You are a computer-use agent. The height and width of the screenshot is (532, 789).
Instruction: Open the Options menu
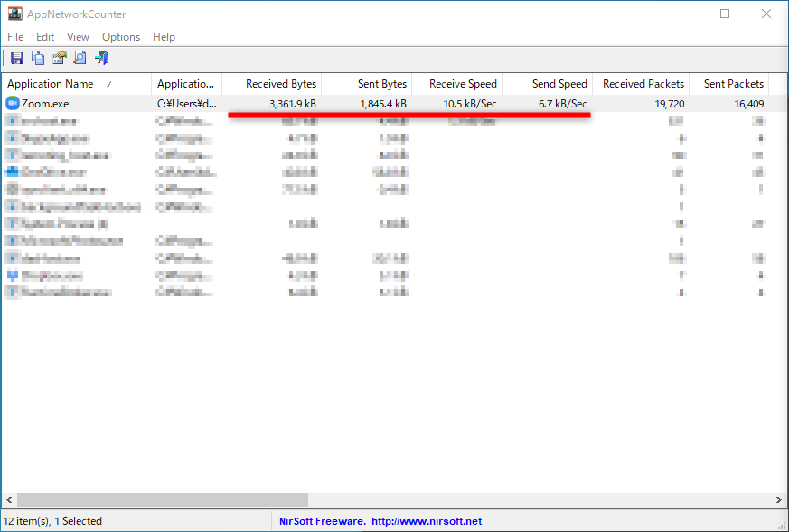pyautogui.click(x=120, y=37)
